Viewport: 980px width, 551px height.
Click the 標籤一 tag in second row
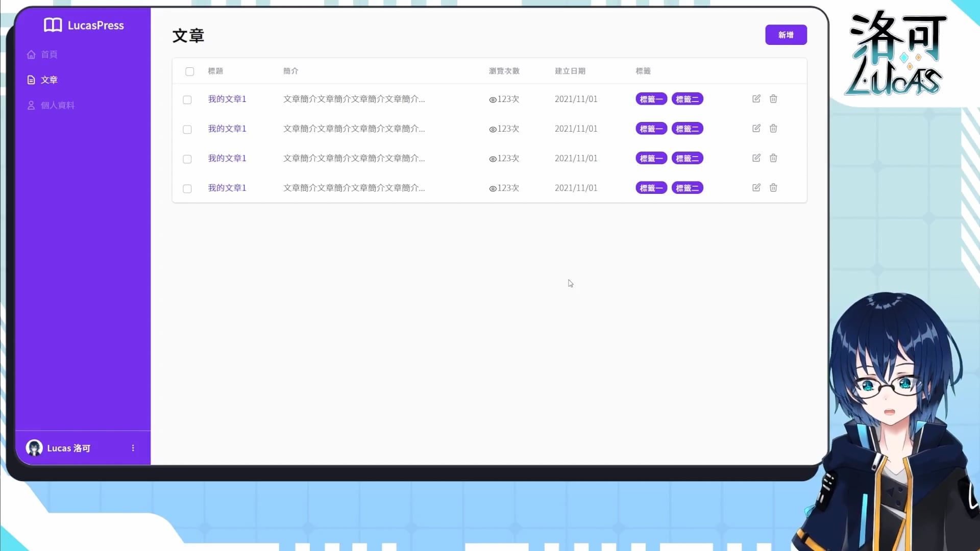click(651, 129)
